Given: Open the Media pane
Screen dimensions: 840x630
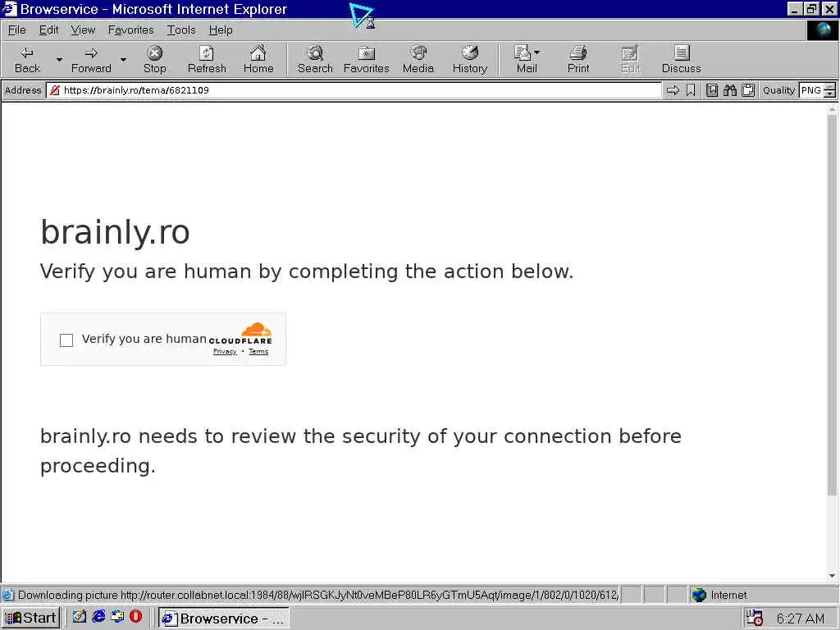Looking at the screenshot, I should (x=418, y=59).
